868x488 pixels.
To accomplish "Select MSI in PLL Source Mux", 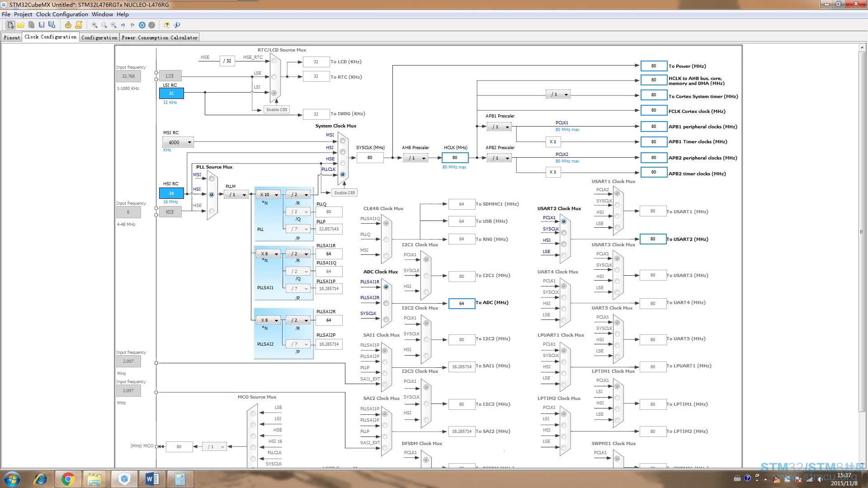I will click(x=212, y=179).
